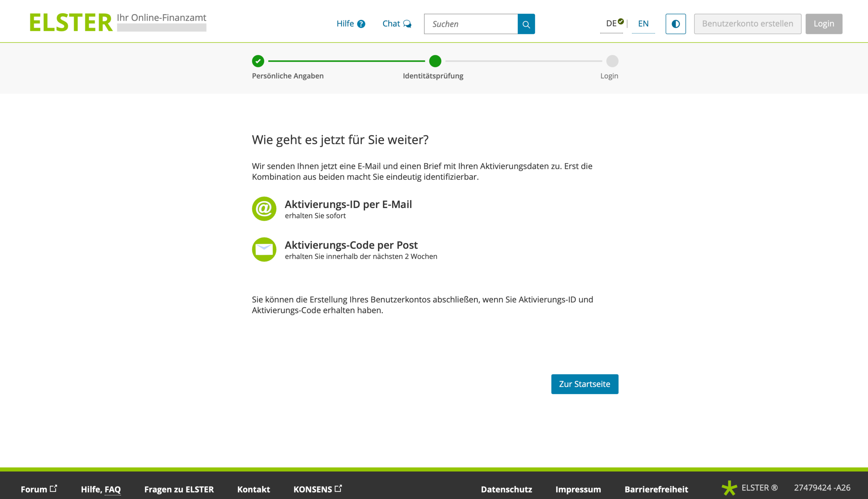Click the ELSTER star icon in footer

pyautogui.click(x=729, y=488)
